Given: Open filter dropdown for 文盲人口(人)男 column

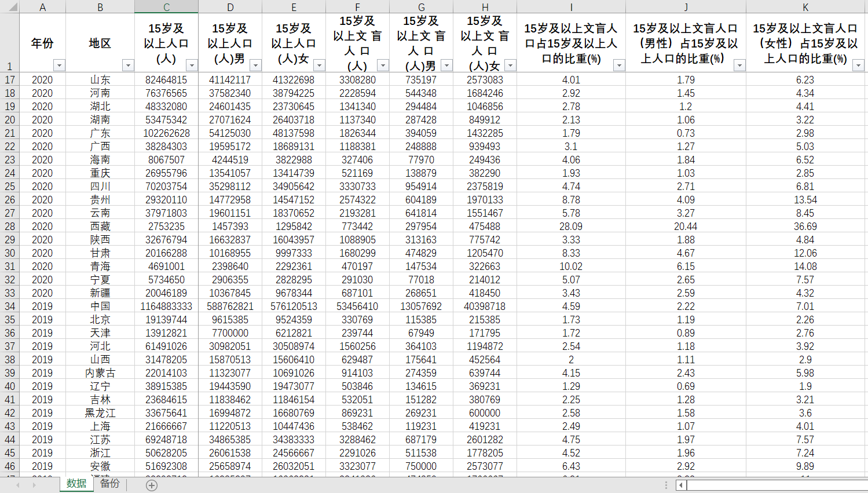Looking at the screenshot, I should coord(446,65).
